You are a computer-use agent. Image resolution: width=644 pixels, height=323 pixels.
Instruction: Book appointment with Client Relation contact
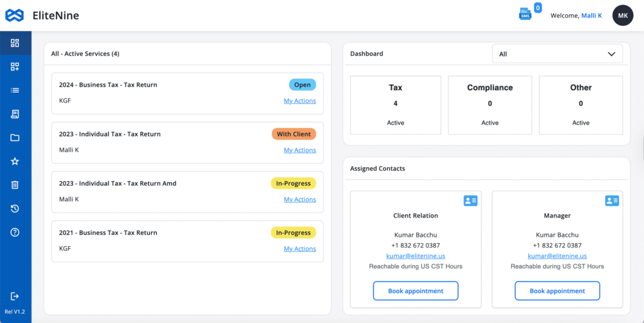tap(415, 291)
